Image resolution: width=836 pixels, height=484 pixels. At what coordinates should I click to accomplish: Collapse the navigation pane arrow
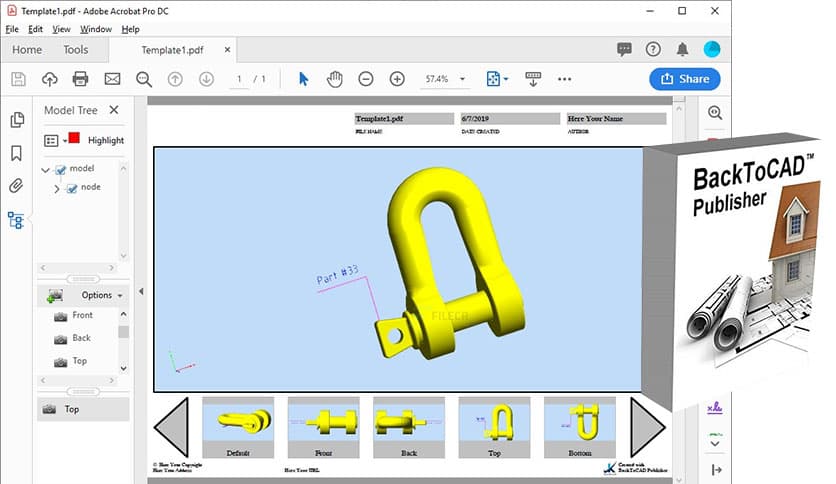click(x=141, y=292)
